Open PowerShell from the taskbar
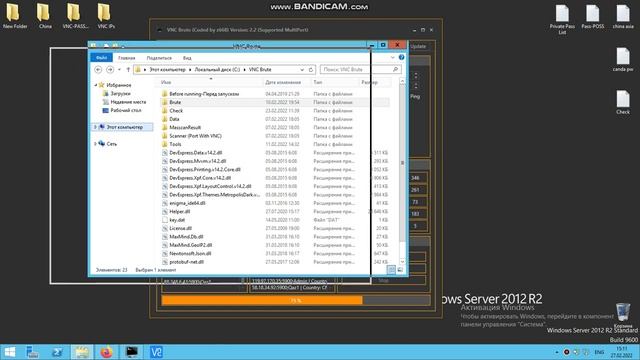The image size is (640, 360). [x=57, y=352]
